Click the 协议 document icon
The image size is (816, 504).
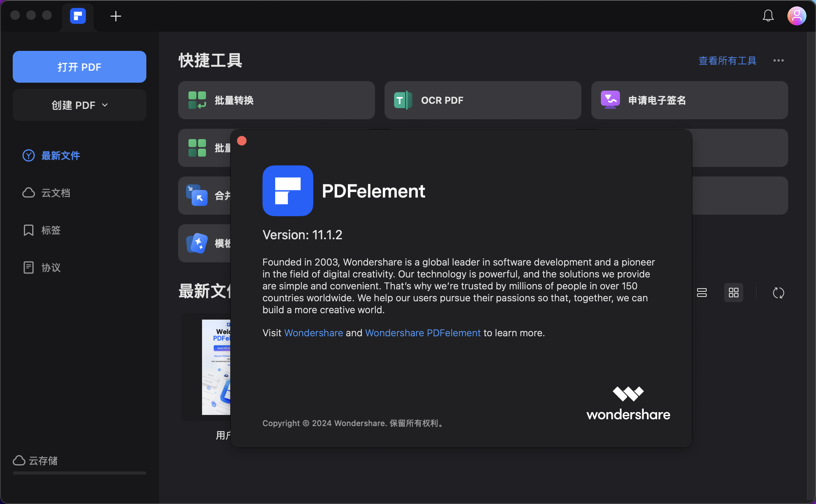pyautogui.click(x=29, y=268)
